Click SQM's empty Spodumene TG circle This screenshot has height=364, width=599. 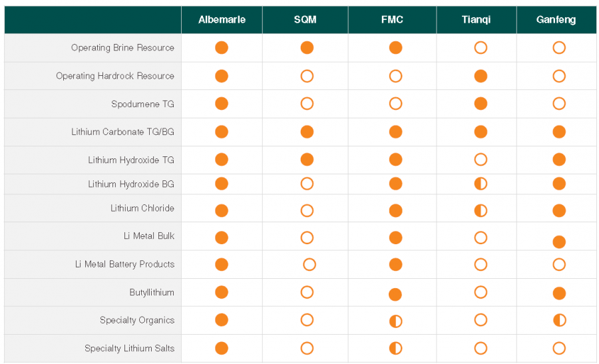pos(307,104)
